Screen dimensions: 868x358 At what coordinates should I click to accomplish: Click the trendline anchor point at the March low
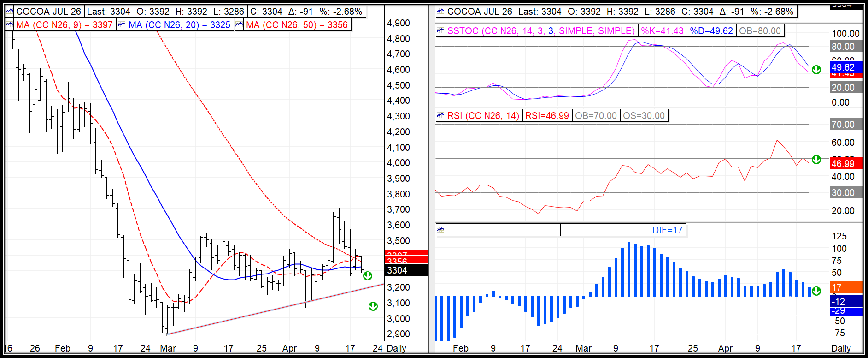pos(168,334)
